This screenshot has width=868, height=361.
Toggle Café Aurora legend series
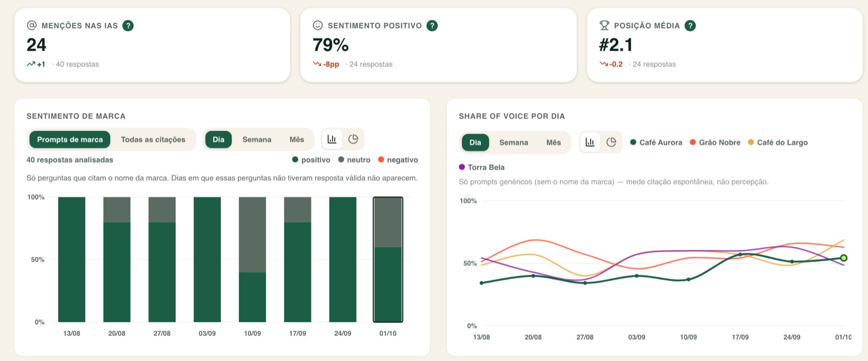click(x=656, y=142)
